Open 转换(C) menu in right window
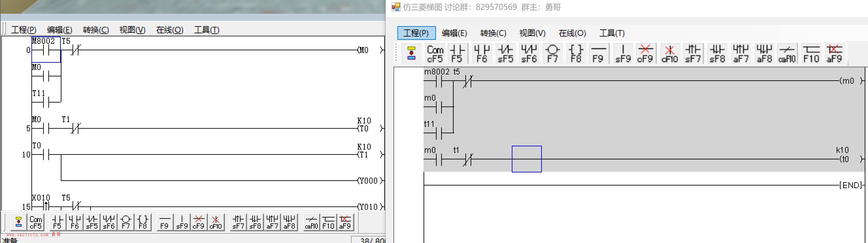Image resolution: width=868 pixels, height=243 pixels. click(493, 33)
